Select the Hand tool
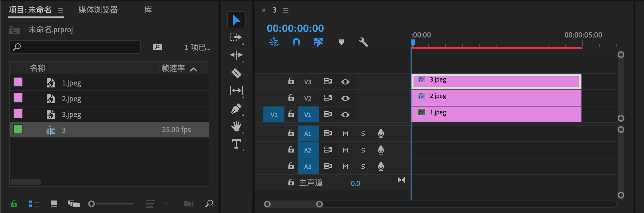The width and height of the screenshot is (644, 213). pos(236,126)
